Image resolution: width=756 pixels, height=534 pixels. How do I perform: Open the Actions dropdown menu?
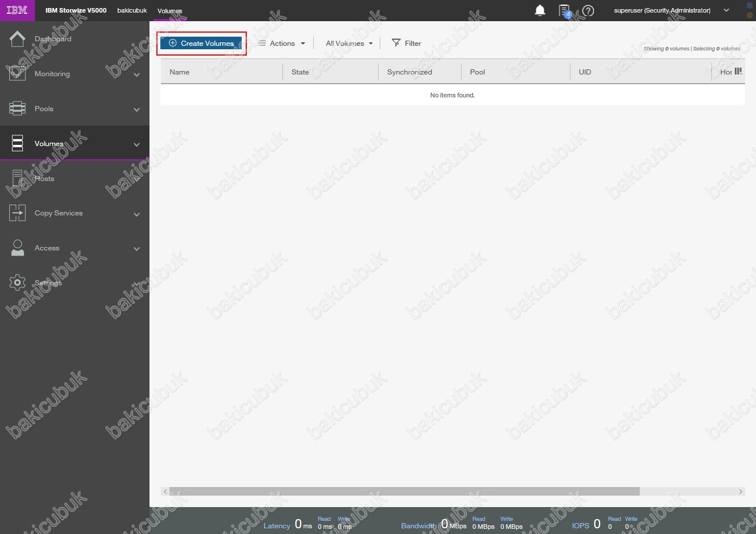pyautogui.click(x=282, y=44)
